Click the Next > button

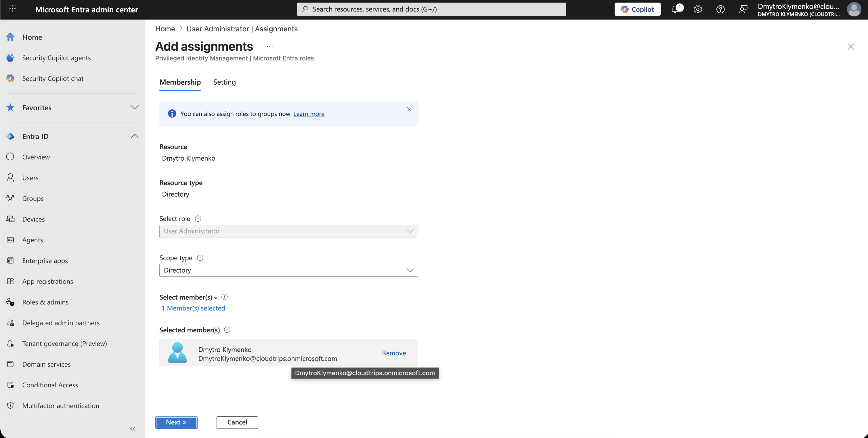(x=176, y=422)
